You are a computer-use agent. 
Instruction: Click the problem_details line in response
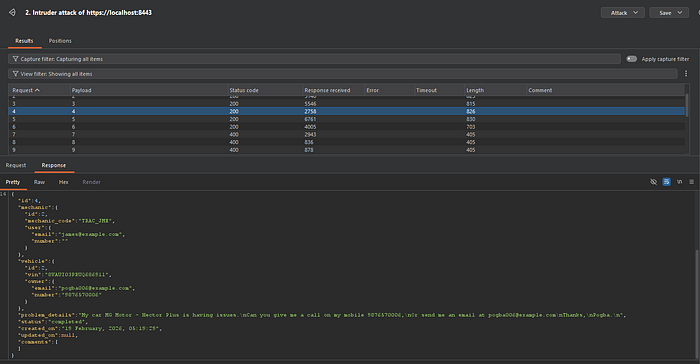(x=322, y=315)
